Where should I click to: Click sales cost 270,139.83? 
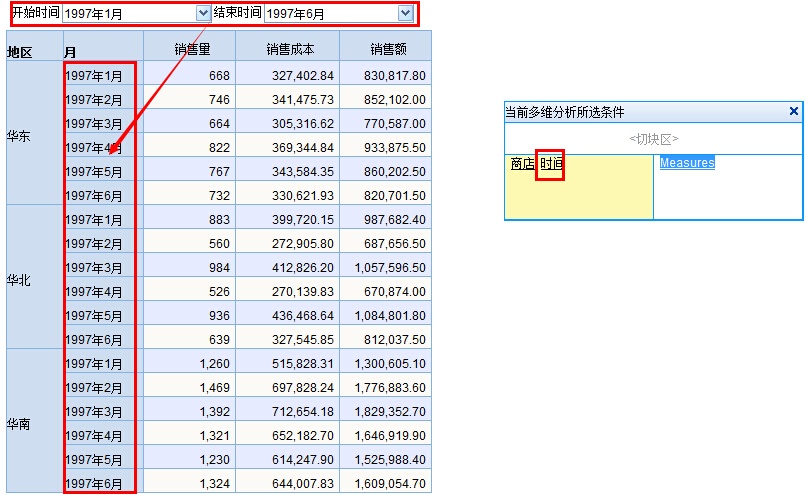coord(303,291)
